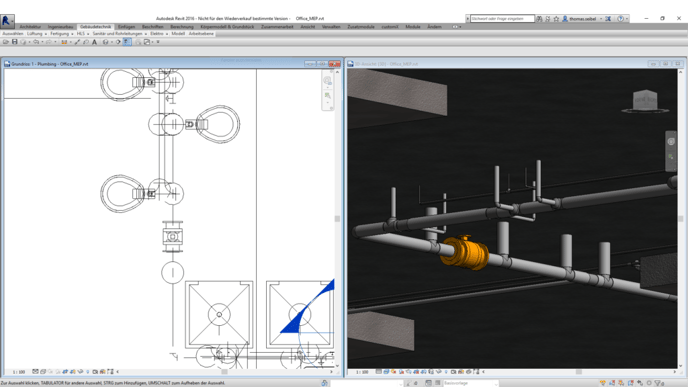The image size is (688, 387).
Task: Click the zoom tool in plan view navigation bar
Action: click(x=327, y=95)
